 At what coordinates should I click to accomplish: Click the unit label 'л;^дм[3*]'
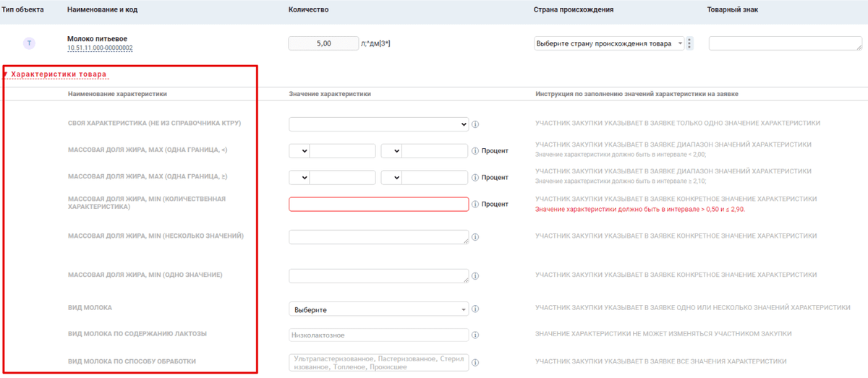point(375,43)
